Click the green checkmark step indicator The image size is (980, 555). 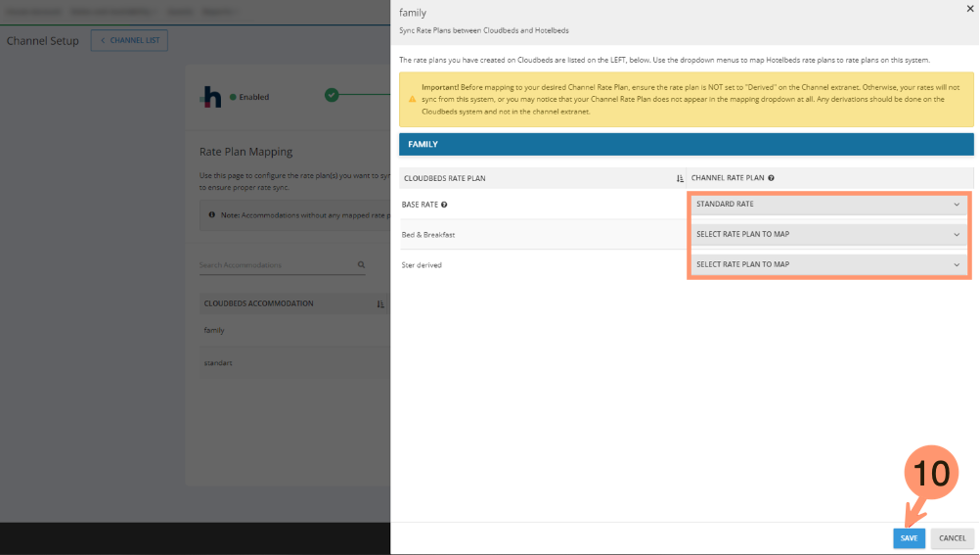click(332, 95)
